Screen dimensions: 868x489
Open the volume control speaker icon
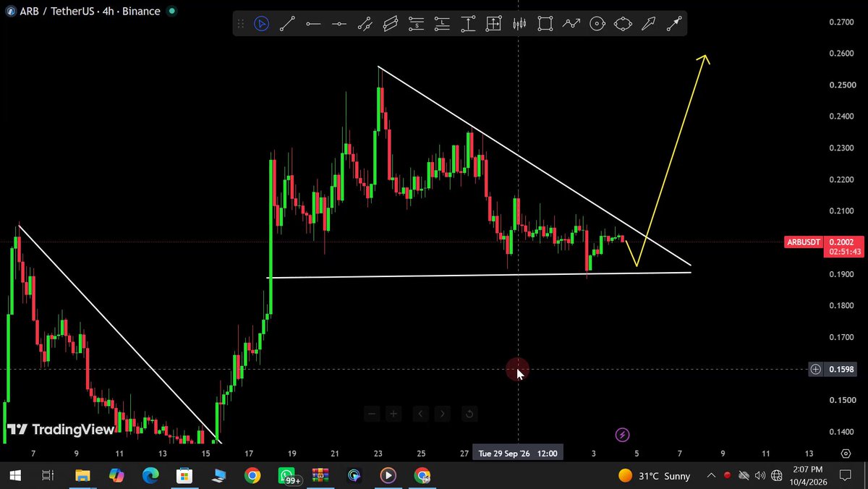point(759,475)
